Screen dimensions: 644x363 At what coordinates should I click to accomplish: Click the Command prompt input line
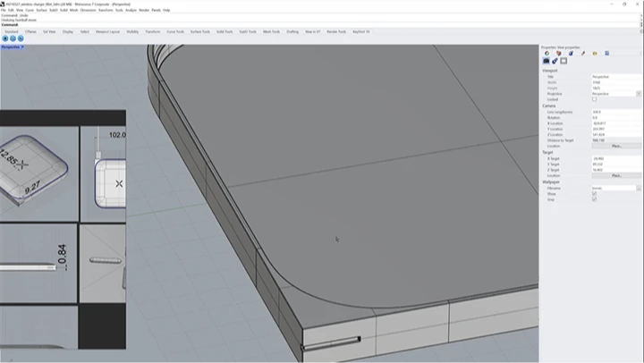pos(320,25)
